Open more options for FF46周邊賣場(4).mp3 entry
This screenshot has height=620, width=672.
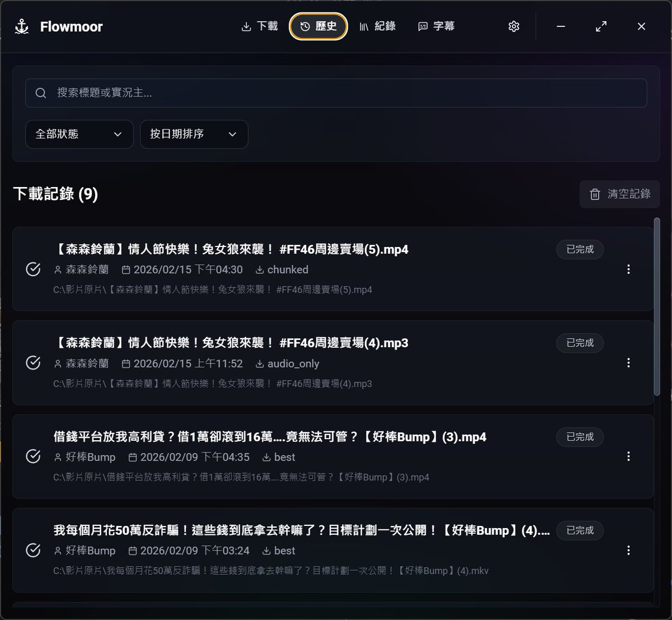click(628, 363)
